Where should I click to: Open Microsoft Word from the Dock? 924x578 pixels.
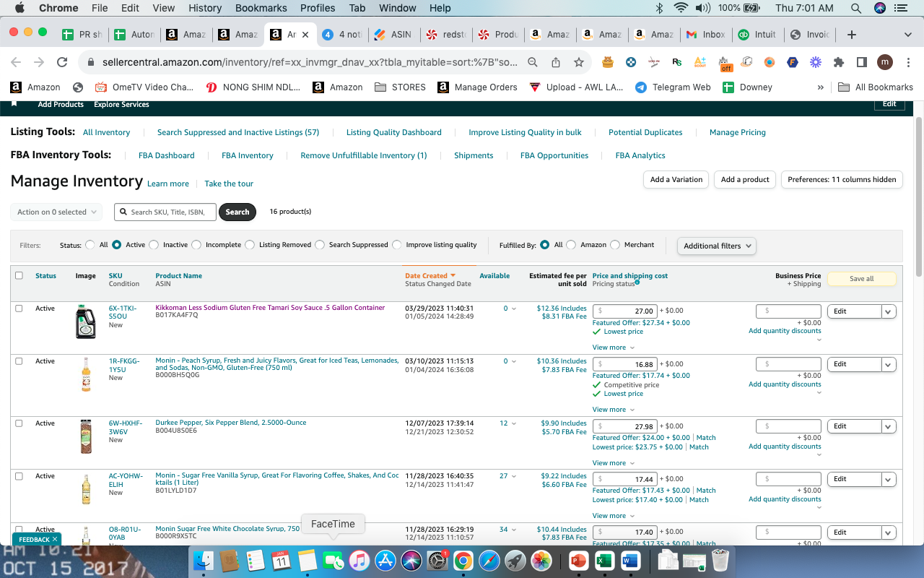click(x=631, y=561)
